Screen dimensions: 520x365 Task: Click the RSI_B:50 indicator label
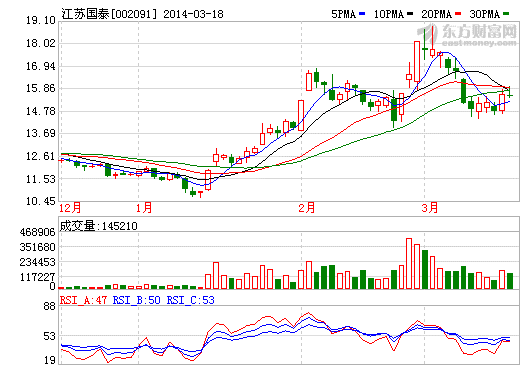tap(137, 300)
